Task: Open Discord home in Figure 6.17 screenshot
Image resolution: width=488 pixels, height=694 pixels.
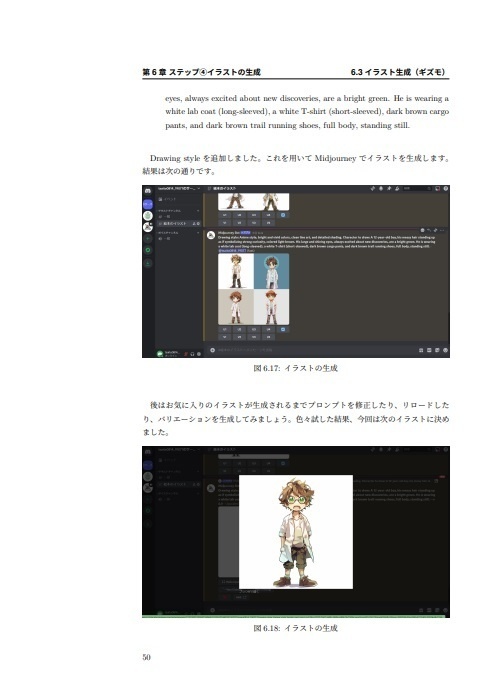Action: point(148,191)
